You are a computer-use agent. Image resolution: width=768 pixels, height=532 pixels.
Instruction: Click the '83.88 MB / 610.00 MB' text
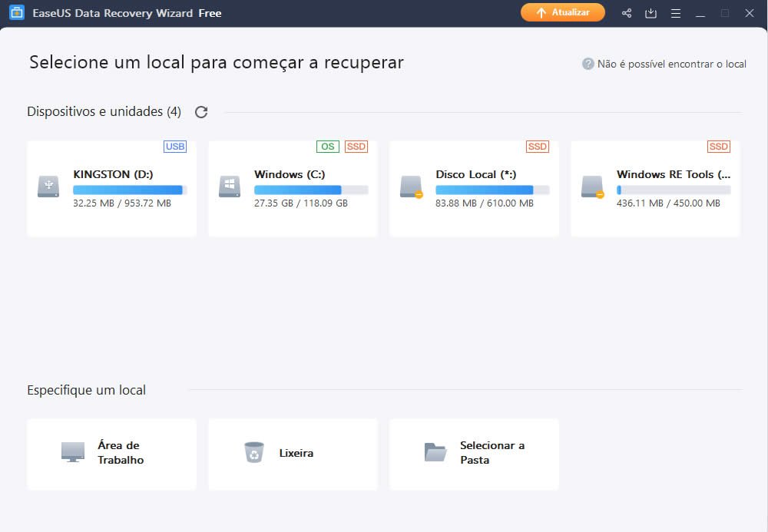[x=485, y=203]
